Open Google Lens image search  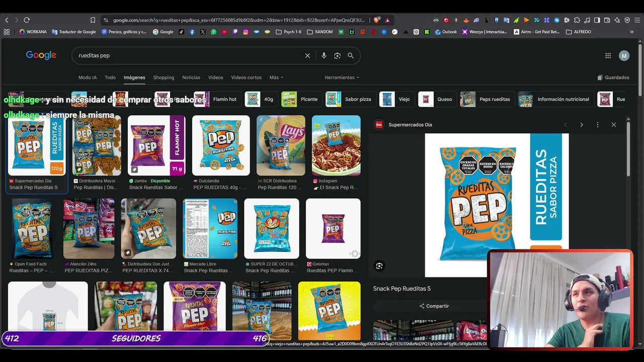pos(337,56)
